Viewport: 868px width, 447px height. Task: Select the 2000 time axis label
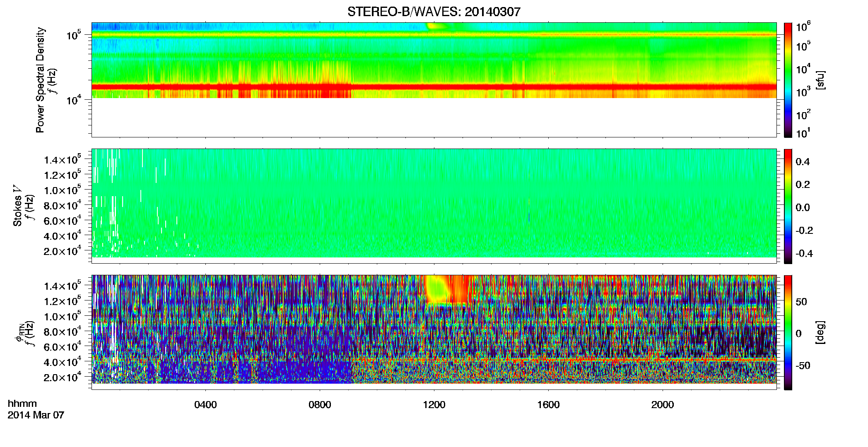point(663,405)
